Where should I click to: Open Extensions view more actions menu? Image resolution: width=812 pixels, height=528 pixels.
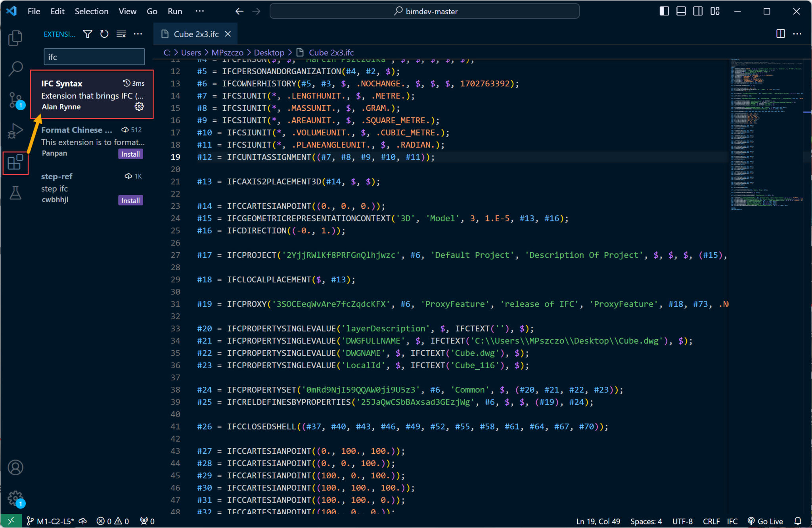click(x=138, y=34)
